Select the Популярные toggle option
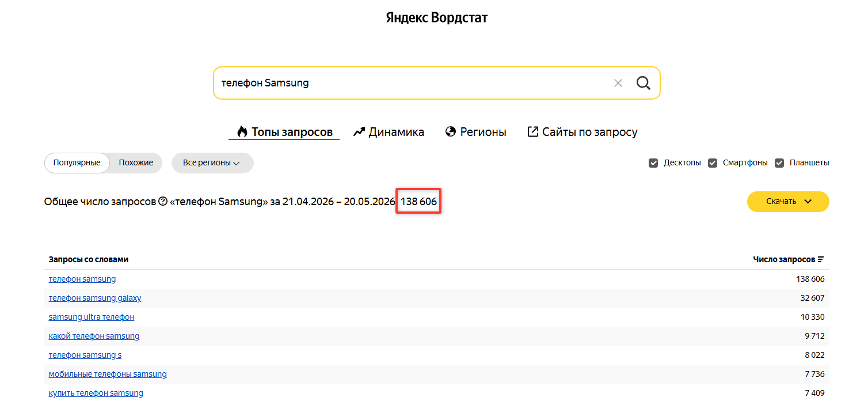Image resolution: width=868 pixels, height=401 pixels. click(77, 163)
